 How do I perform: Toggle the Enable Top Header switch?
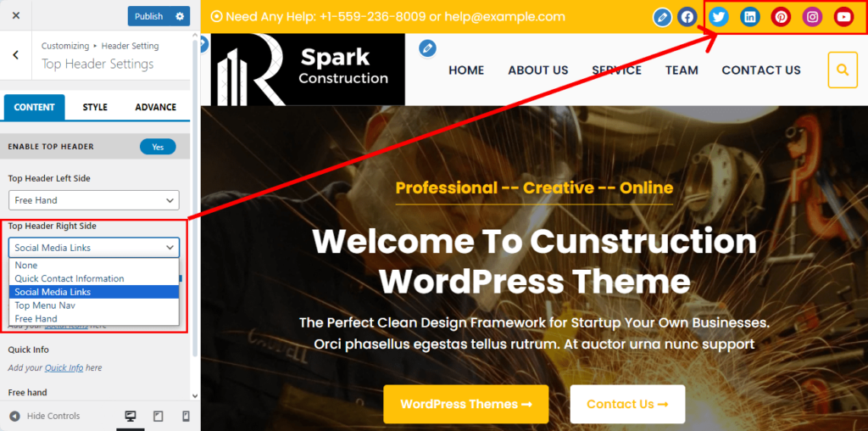158,147
